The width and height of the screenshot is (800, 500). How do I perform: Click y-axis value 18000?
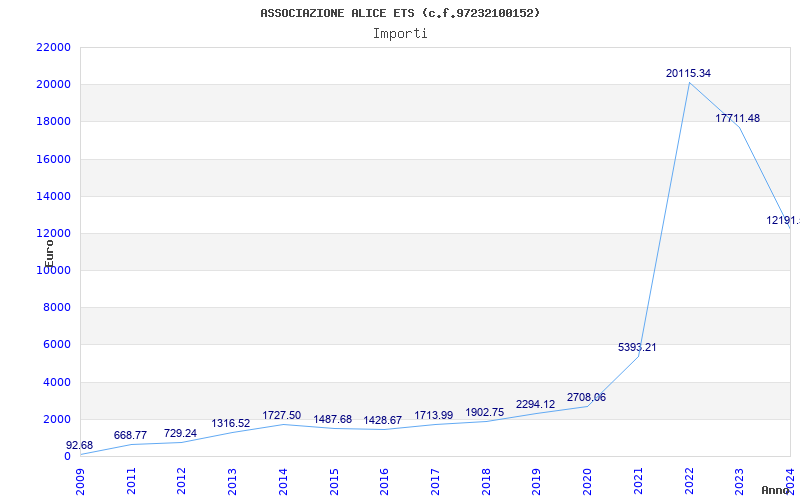tap(53, 122)
